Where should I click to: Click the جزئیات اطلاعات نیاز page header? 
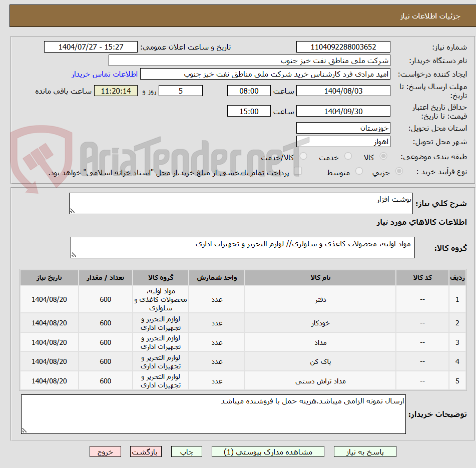pyautogui.click(x=430, y=16)
